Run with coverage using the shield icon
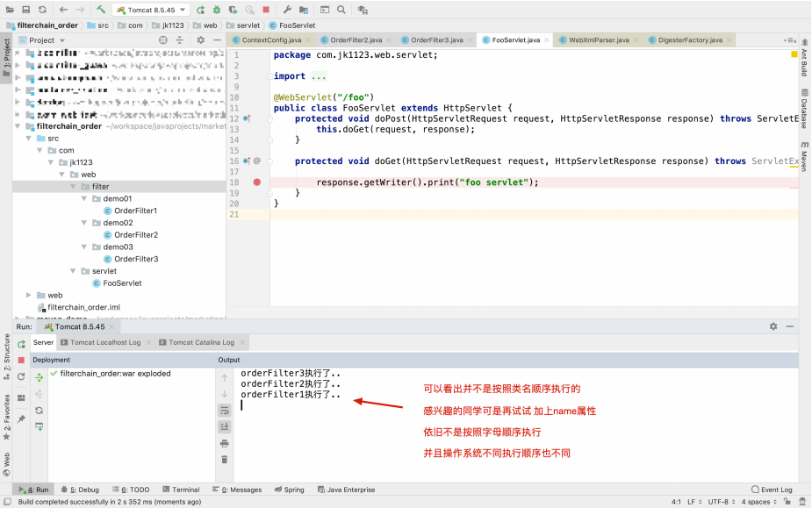 (x=233, y=10)
